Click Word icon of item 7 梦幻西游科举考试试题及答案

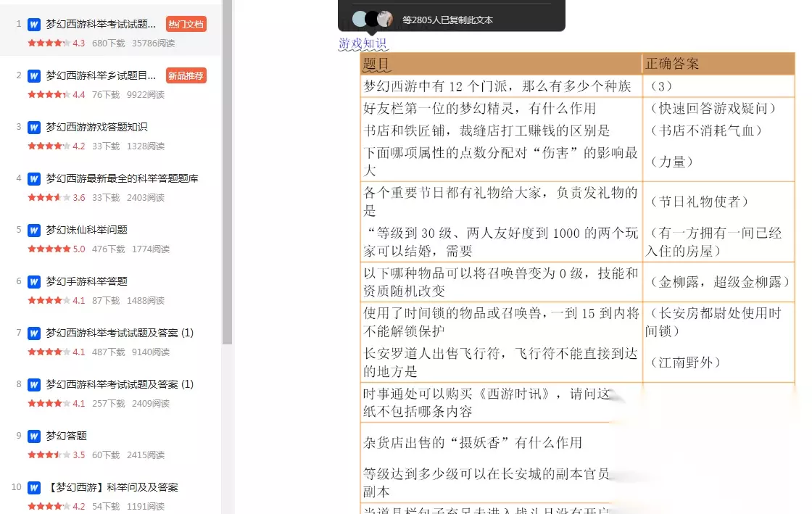click(x=34, y=333)
